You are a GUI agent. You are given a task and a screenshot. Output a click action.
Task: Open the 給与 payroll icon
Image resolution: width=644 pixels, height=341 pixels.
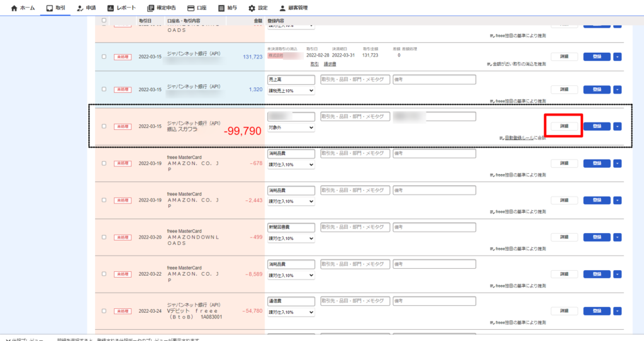[221, 8]
